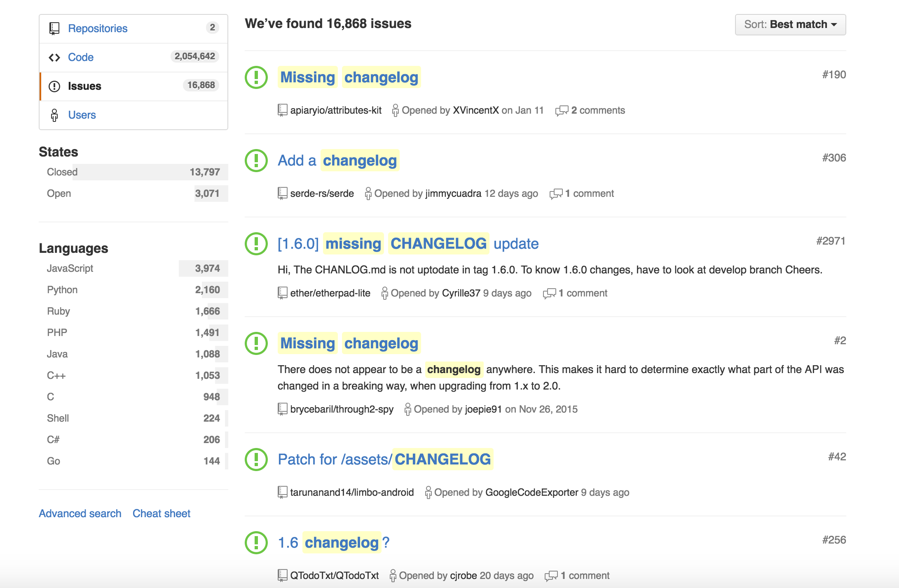Open the "Sort: Best match" dropdown
Viewport: 899px width, 588px height.
(790, 25)
